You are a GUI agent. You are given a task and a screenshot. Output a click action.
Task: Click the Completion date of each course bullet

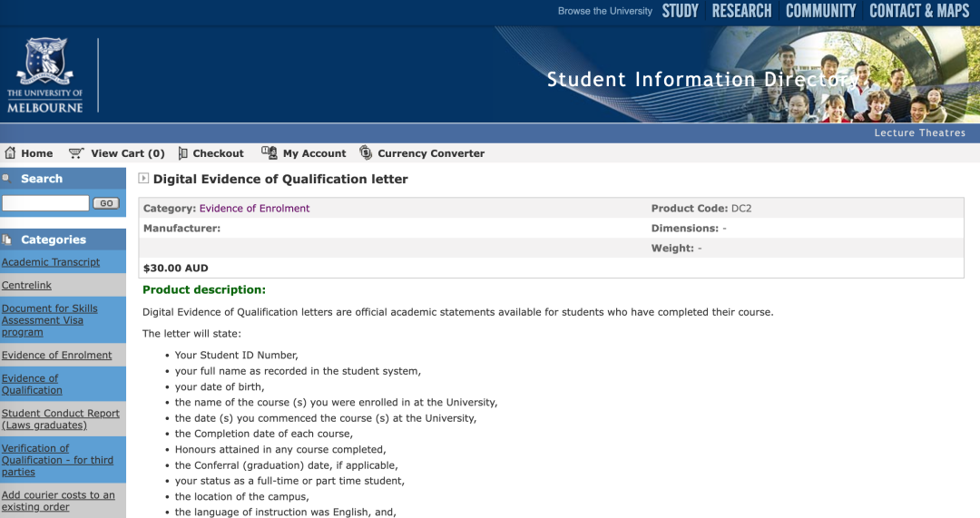264,434
